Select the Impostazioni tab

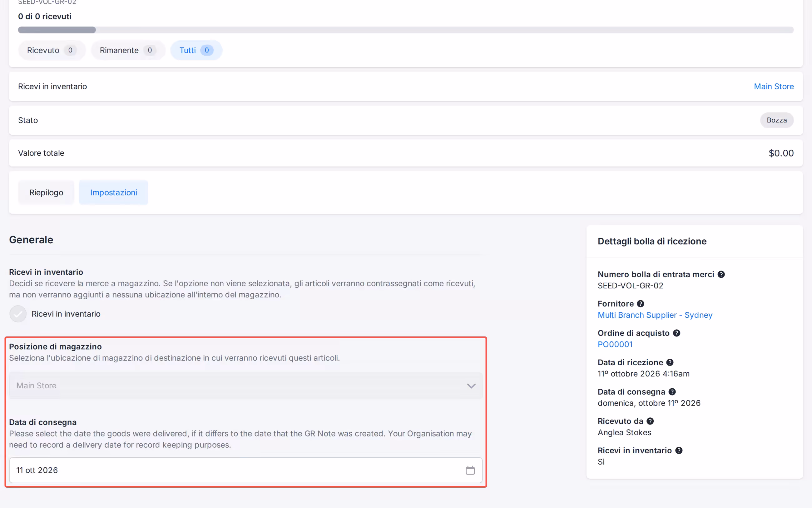coord(113,192)
